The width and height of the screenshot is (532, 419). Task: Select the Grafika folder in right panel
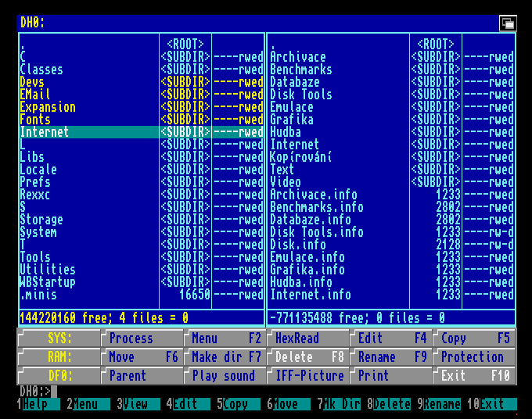click(x=292, y=120)
